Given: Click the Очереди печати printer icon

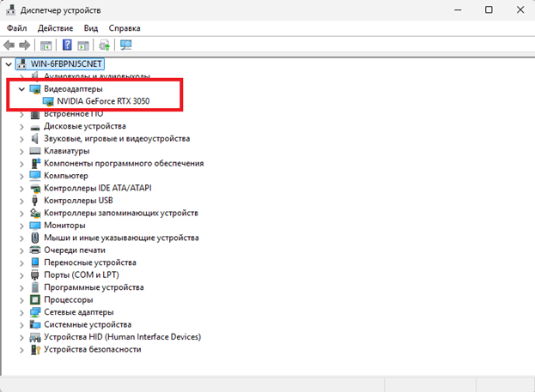Looking at the screenshot, I should click(35, 250).
